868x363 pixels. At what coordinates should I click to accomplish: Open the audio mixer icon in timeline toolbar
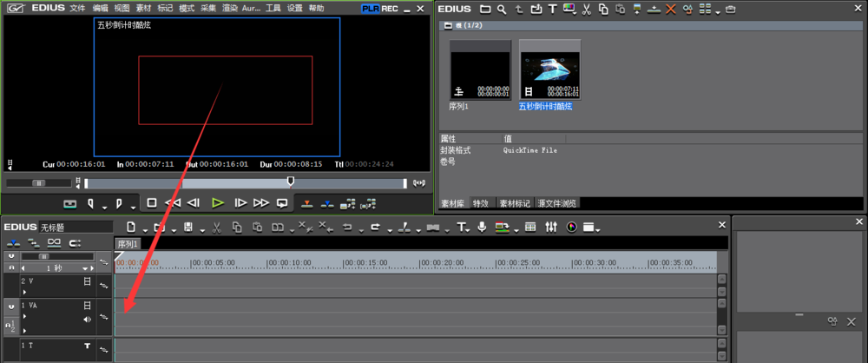(550, 228)
